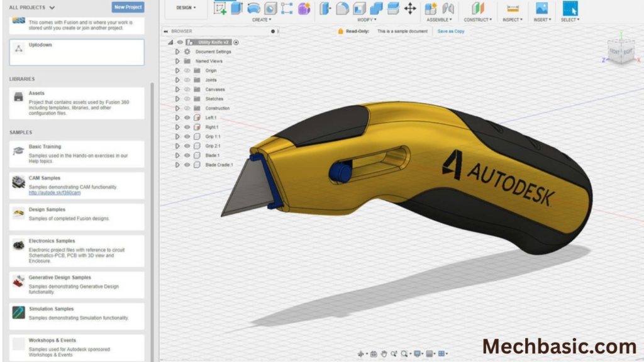Image resolution: width=644 pixels, height=362 pixels.
Task: Select the Create Sketch tool
Action: coord(220,8)
